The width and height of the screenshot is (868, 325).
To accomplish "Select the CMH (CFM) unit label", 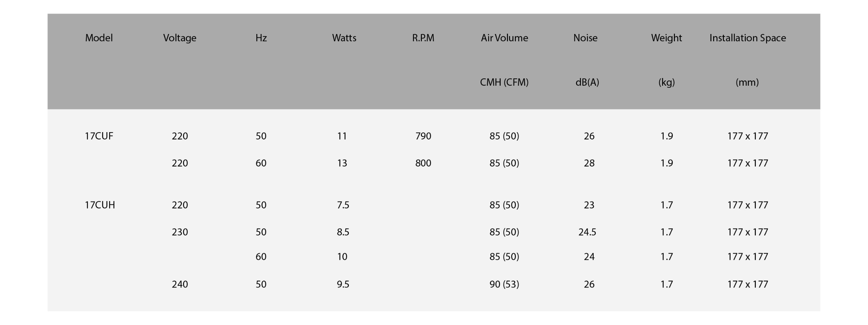I will click(504, 82).
